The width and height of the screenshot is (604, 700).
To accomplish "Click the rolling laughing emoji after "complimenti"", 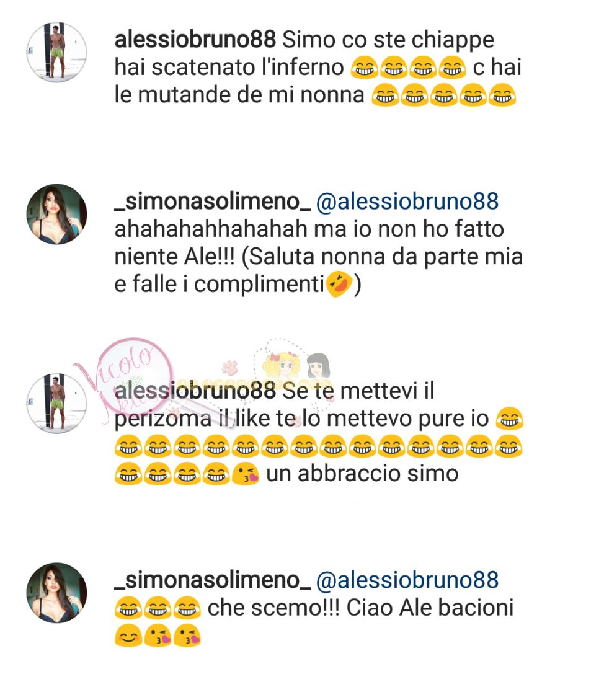I will tap(339, 285).
